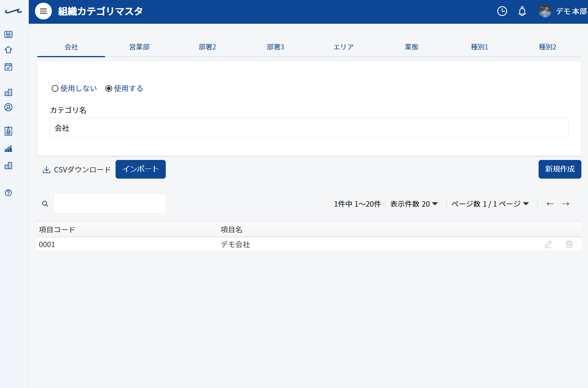Open the ページ数 1/1 ページ dropdown

[x=490, y=204]
